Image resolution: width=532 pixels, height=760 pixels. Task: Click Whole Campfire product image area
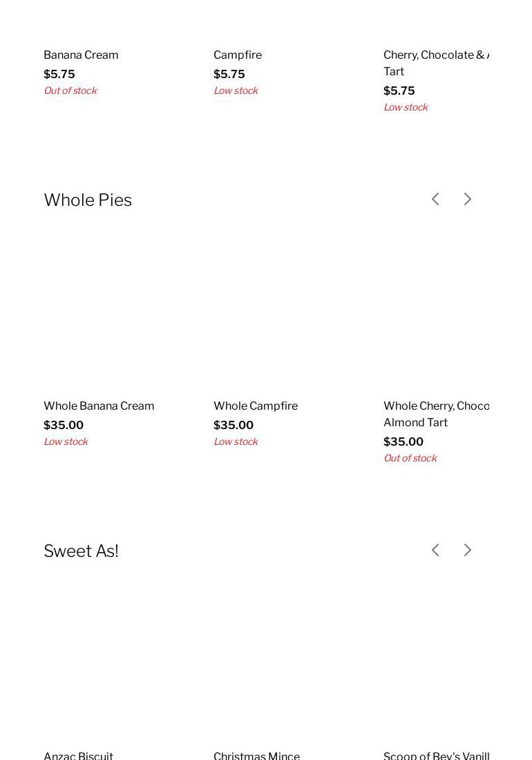[283, 311]
